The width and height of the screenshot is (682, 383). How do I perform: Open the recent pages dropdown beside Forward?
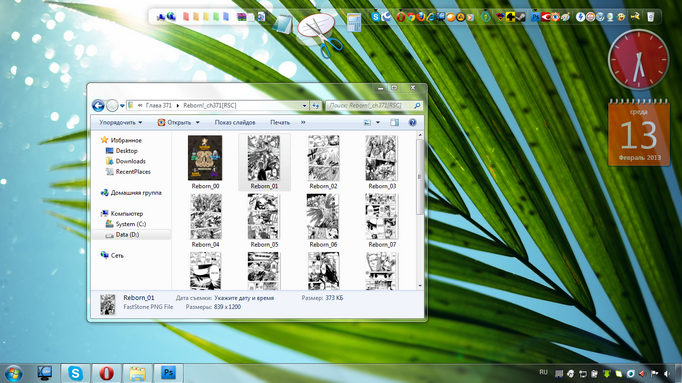pos(122,106)
